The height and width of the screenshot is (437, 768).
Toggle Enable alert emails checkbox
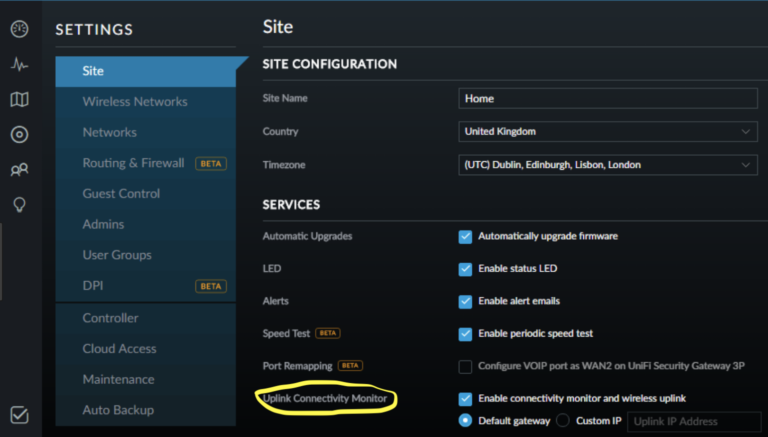[x=465, y=301]
